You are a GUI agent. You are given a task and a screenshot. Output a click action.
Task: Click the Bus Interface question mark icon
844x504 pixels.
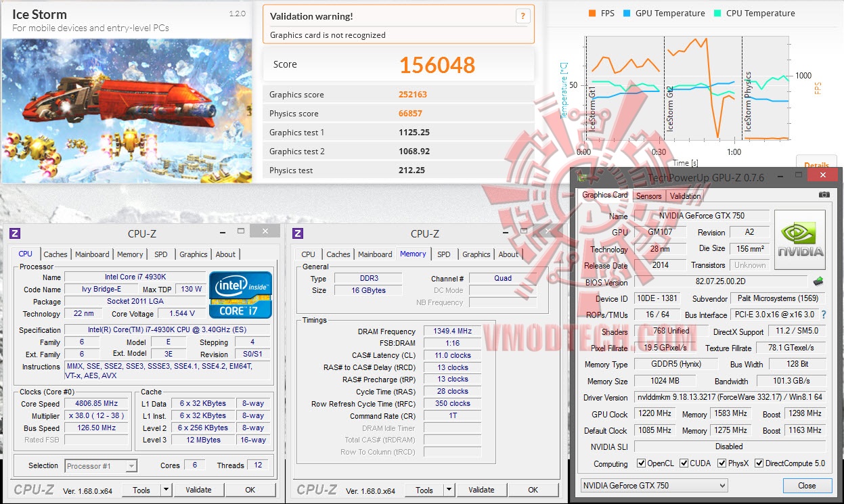[x=824, y=315]
